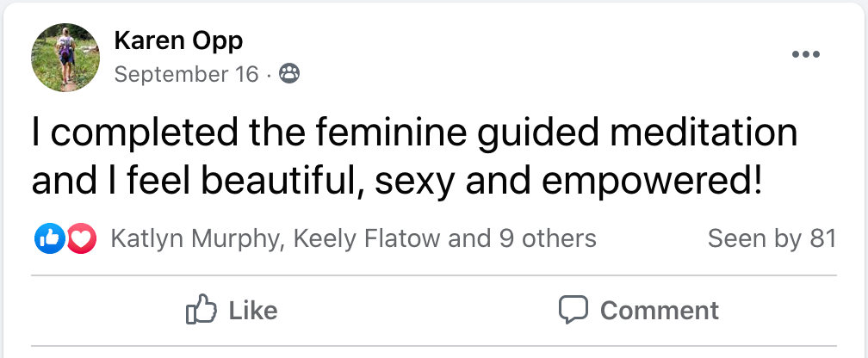Click the speech bubble Comment icon
Viewport: 868px width, 358px height.
tap(573, 310)
